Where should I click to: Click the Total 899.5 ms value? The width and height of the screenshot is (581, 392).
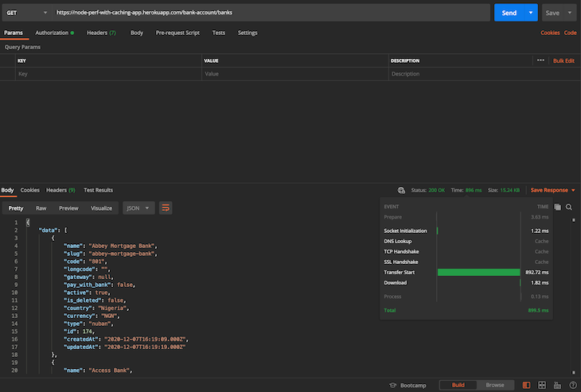(x=538, y=311)
